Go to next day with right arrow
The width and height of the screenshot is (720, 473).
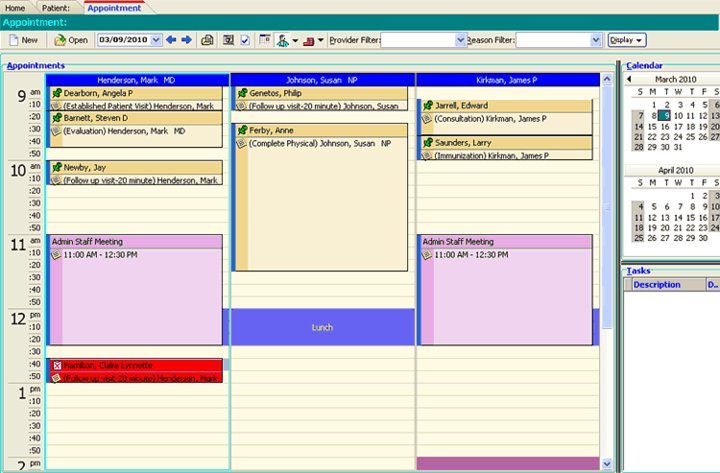coord(186,40)
